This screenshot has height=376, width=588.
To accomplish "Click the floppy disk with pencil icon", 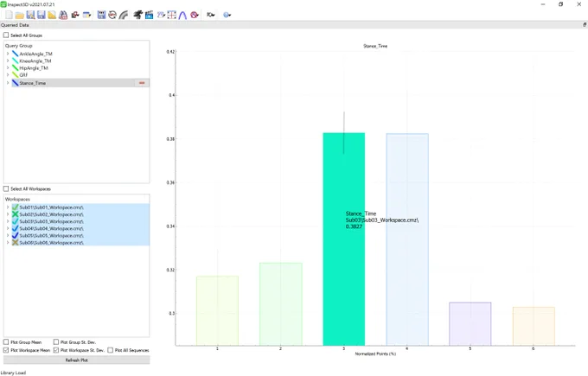I will (31, 15).
